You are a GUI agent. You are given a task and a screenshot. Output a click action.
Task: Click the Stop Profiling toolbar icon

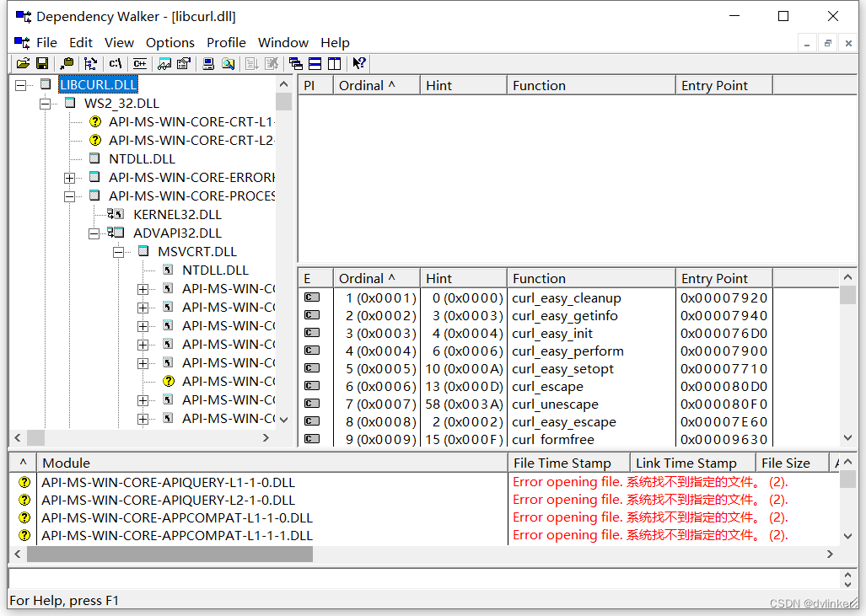click(x=272, y=63)
